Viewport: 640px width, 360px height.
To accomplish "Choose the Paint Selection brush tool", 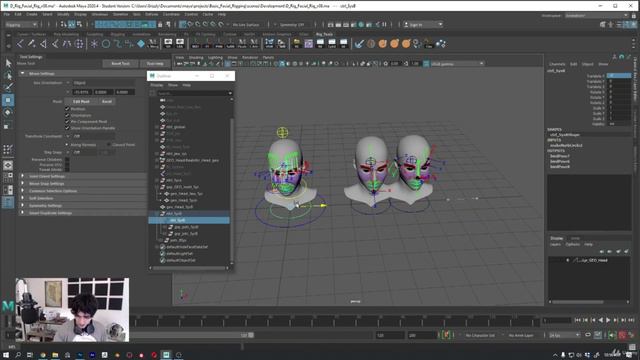I will click(x=8, y=87).
